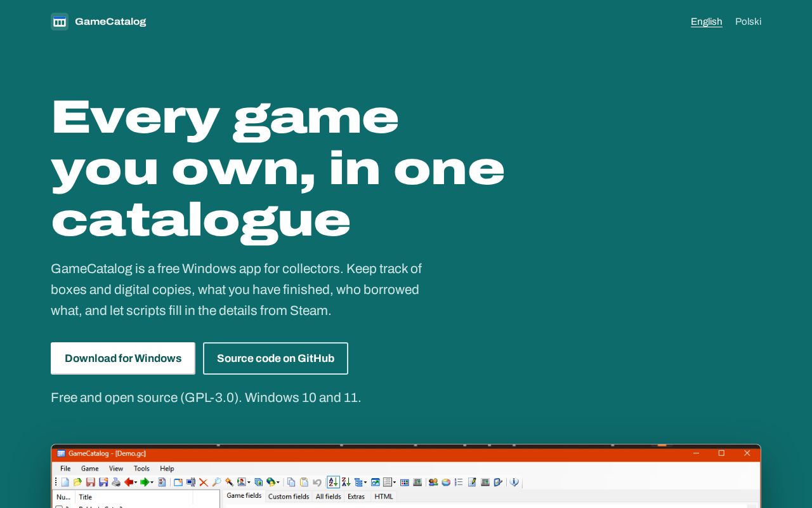Open the list layout dropdown arrow

(395, 483)
